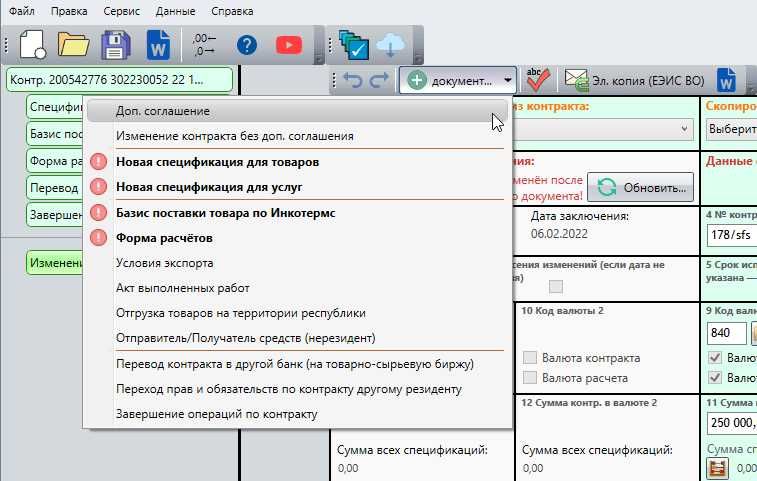
Task: Select the green Изменен... tree node
Action: tap(56, 263)
